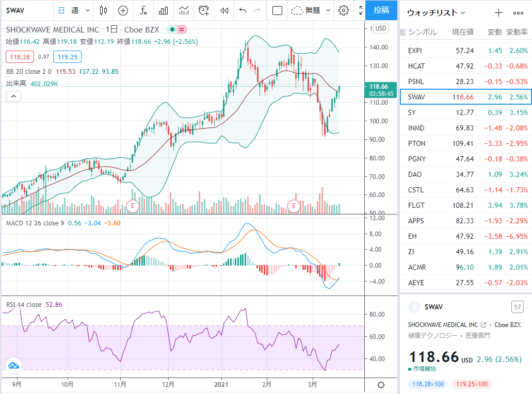
Task: Toggle the market status green dot indicator
Action: (x=172, y=29)
